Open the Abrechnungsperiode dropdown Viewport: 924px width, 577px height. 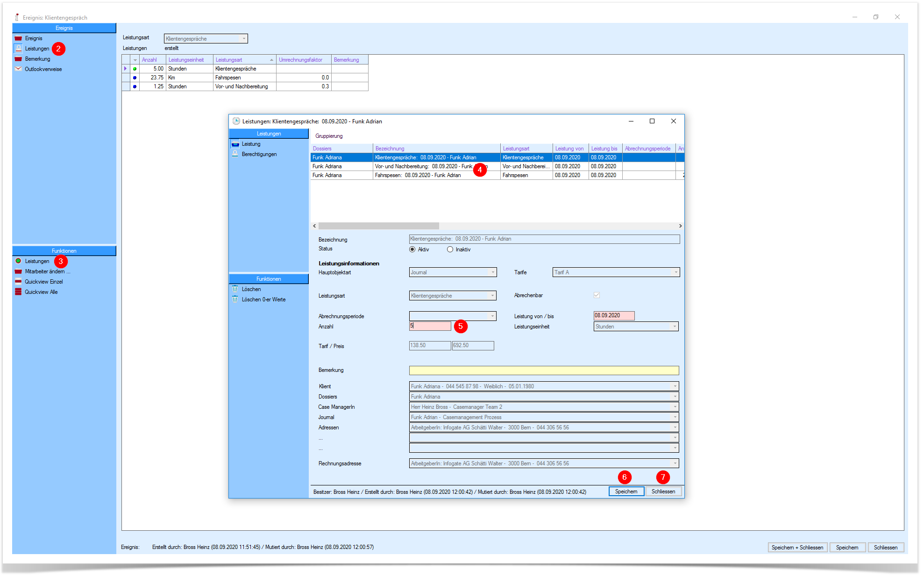(x=492, y=316)
